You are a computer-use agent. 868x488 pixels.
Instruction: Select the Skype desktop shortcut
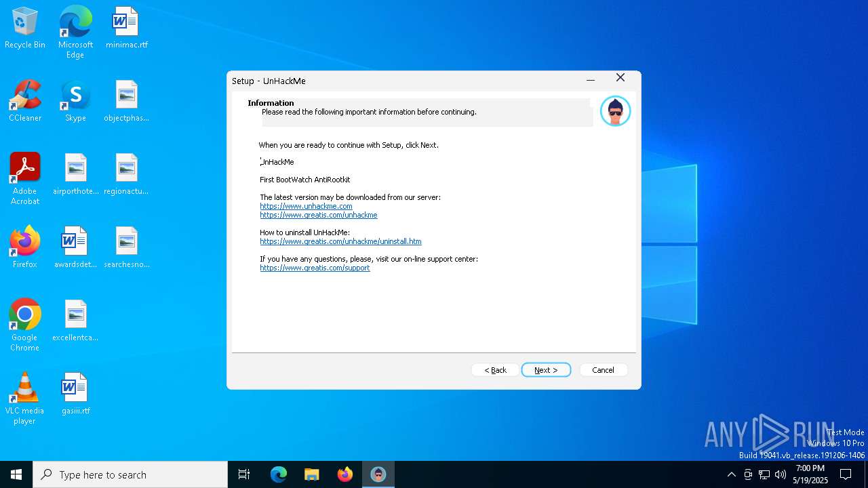tap(75, 102)
